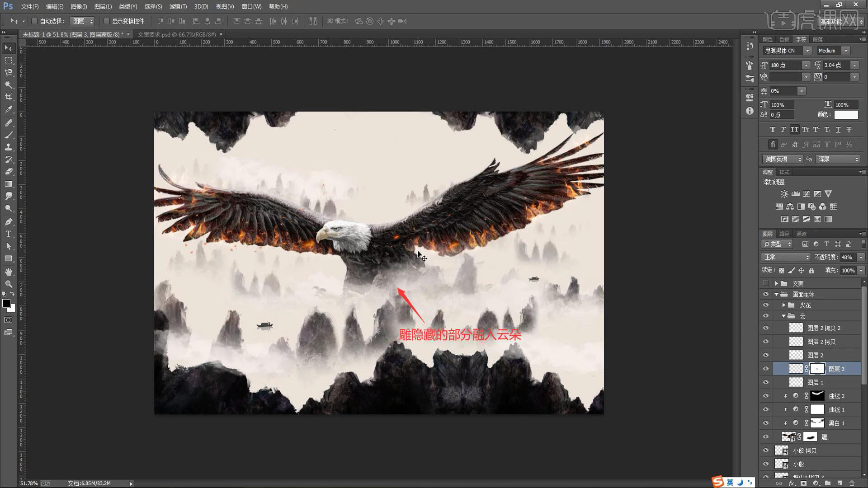Image resolution: width=868 pixels, height=488 pixels.
Task: Open the layer blend mode 正常 dropdown
Action: pyautogui.click(x=786, y=257)
